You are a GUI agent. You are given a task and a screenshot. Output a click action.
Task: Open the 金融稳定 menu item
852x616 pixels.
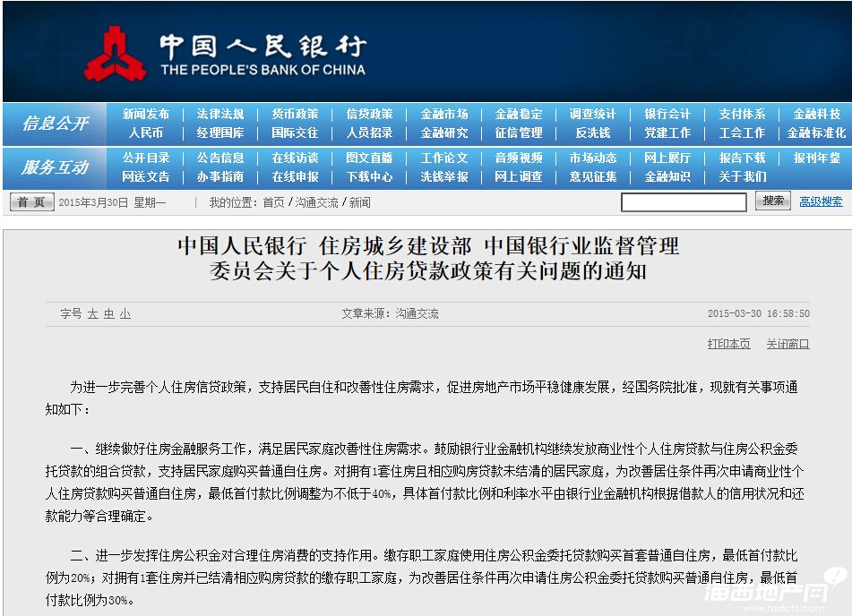pos(519,114)
